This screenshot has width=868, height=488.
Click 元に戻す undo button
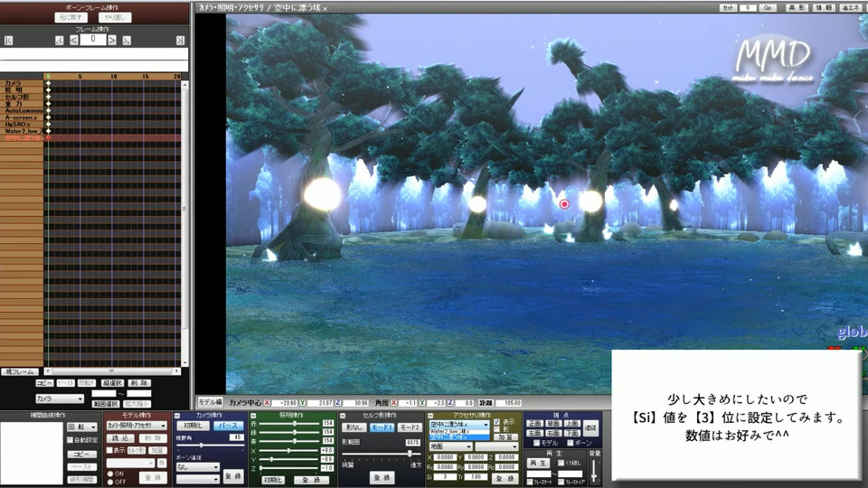click(x=71, y=18)
